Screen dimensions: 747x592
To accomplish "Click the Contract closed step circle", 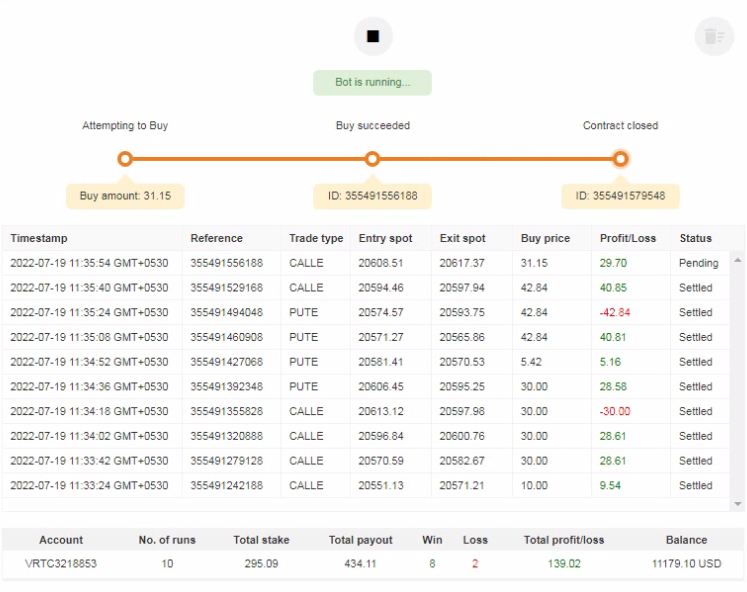I will 620,159.
